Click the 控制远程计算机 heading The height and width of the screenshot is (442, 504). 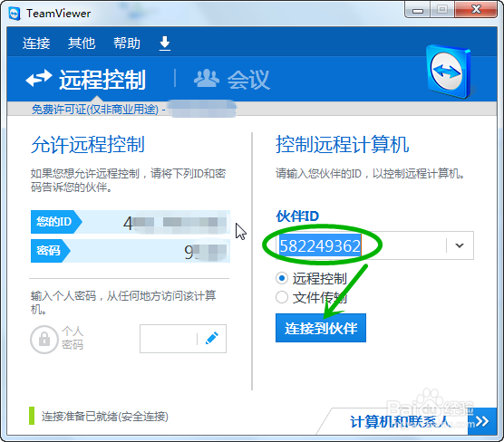click(x=343, y=145)
